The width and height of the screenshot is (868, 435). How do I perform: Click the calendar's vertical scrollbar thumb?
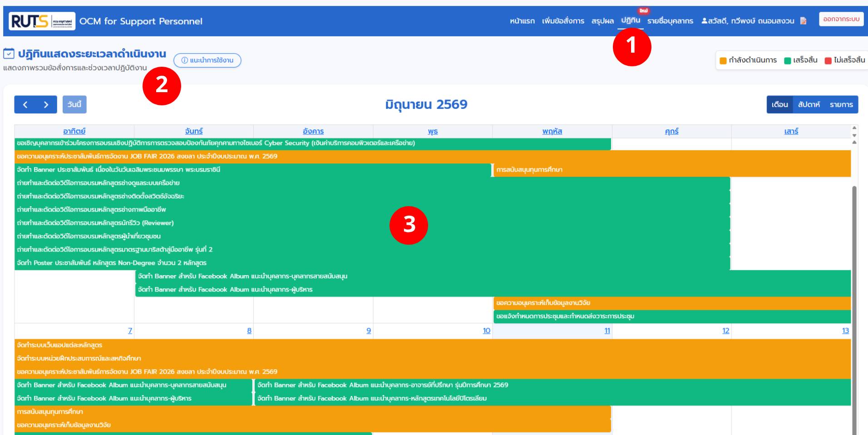click(x=854, y=310)
